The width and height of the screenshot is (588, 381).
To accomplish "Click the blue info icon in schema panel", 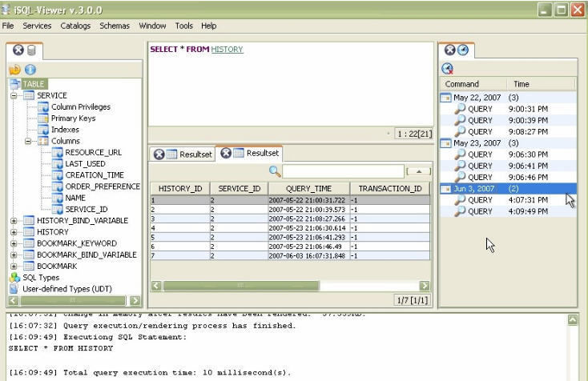I will [30, 70].
